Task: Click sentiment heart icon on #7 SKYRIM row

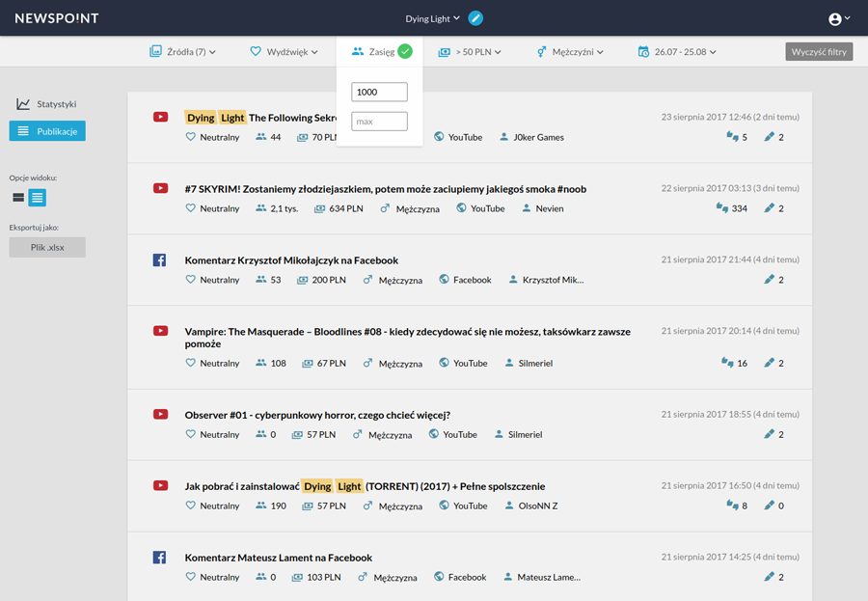Action: (190, 207)
